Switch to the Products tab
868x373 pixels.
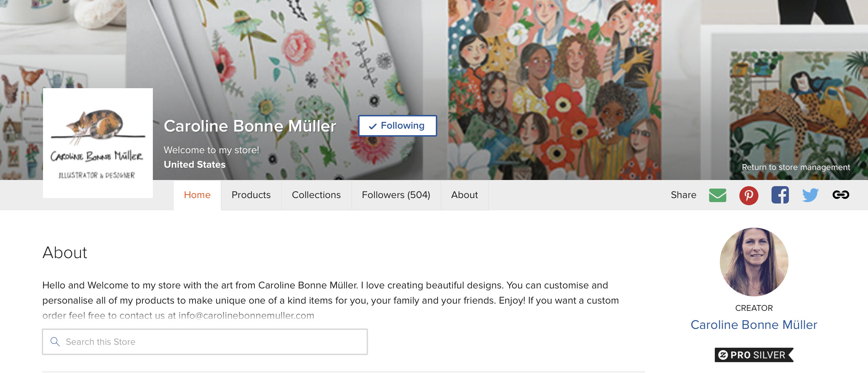251,195
